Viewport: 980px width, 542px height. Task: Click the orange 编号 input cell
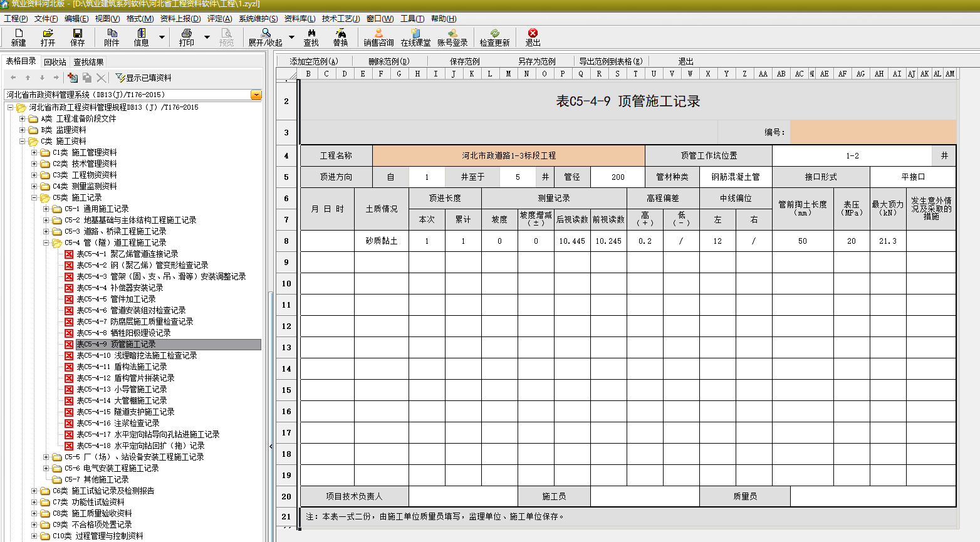[873, 132]
